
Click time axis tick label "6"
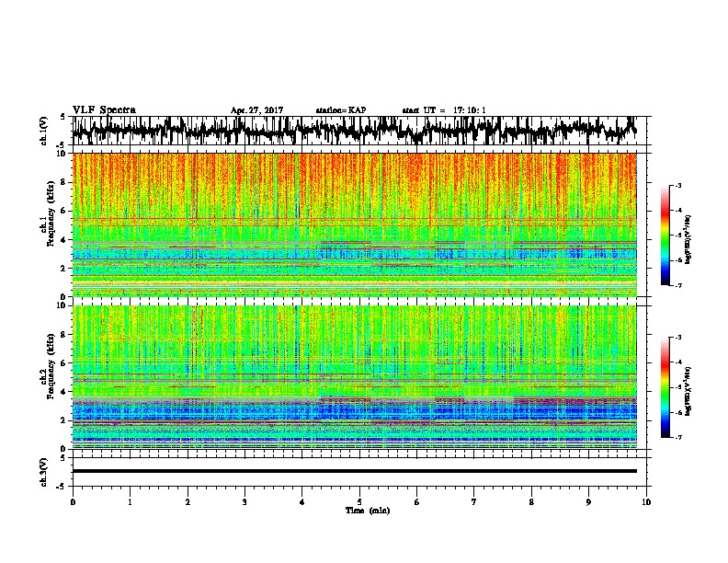click(417, 502)
